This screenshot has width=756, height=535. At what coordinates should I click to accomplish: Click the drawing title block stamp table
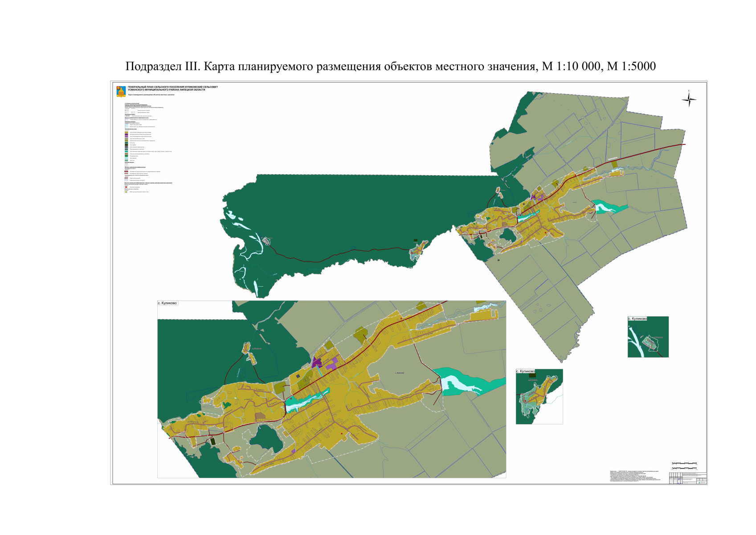[x=687, y=478]
